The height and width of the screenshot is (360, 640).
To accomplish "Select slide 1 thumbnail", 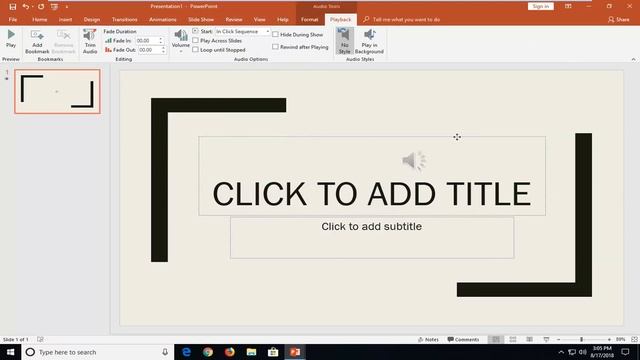I will point(57,91).
